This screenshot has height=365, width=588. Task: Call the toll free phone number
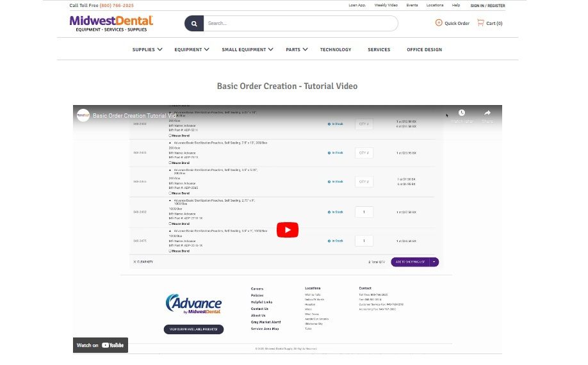[117, 6]
